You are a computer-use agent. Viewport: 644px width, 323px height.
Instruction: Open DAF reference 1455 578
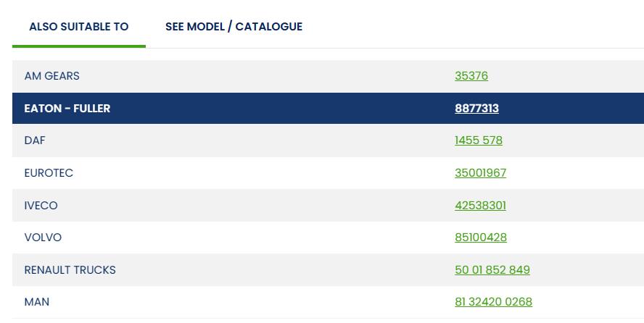click(x=478, y=140)
